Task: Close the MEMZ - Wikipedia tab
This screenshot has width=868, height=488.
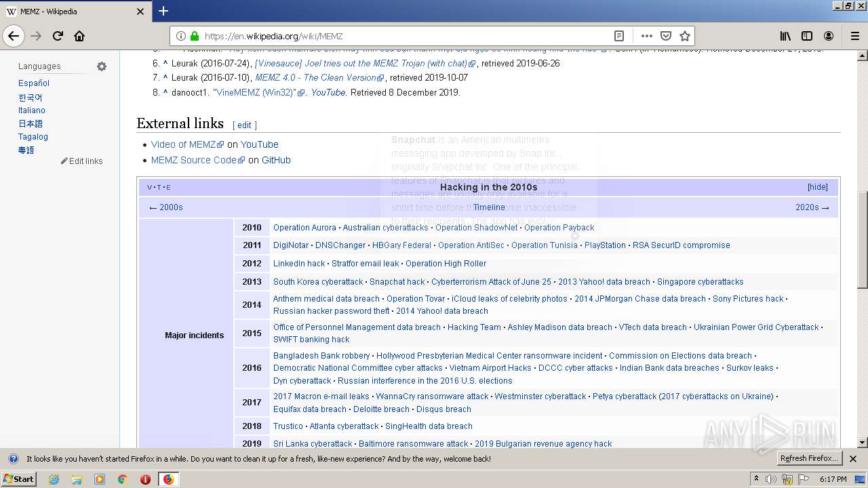Action: point(140,12)
